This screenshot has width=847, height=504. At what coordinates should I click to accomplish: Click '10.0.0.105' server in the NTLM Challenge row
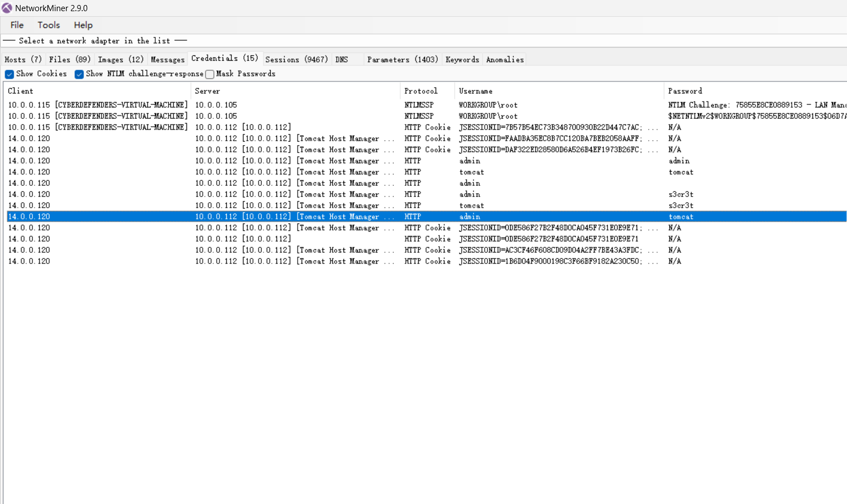(216, 105)
